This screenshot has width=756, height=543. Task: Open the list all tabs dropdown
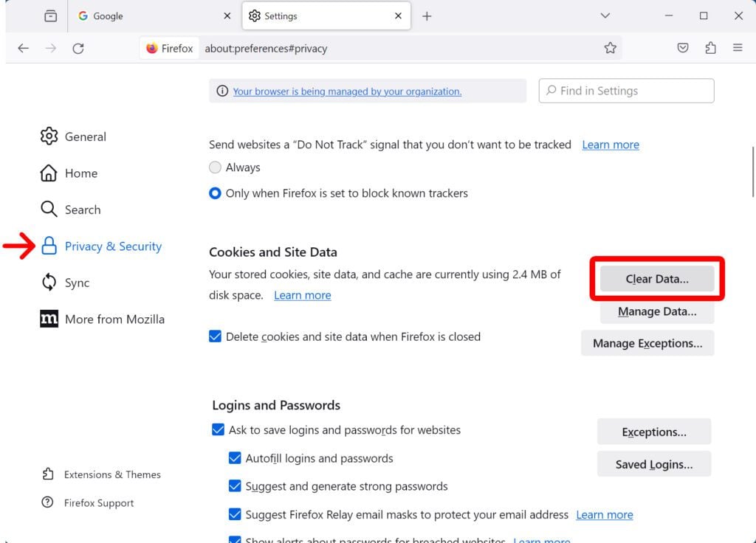click(605, 15)
